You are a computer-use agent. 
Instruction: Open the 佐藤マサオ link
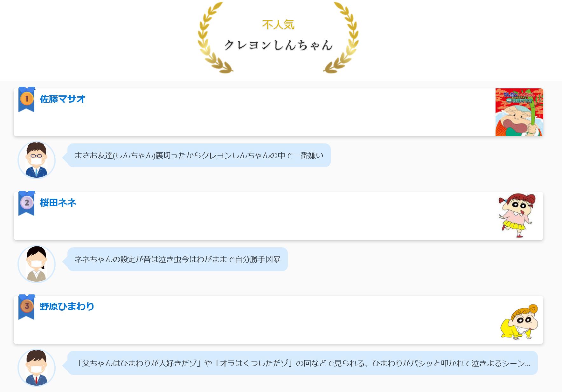63,99
